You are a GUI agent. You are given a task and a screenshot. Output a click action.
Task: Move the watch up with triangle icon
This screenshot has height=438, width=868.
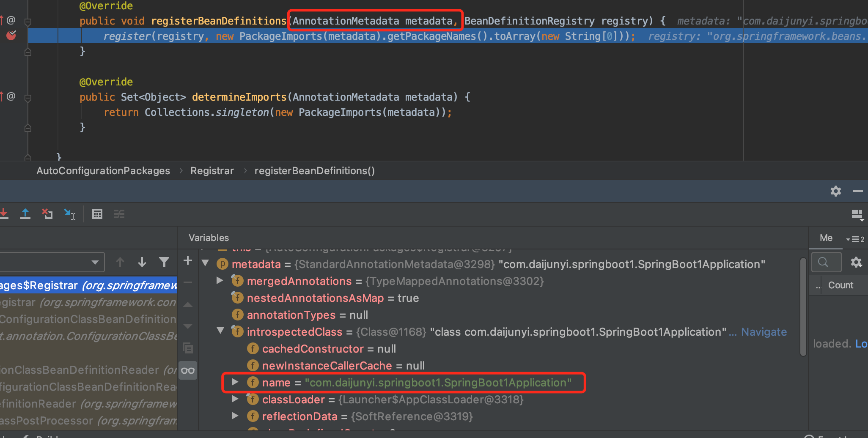(188, 304)
